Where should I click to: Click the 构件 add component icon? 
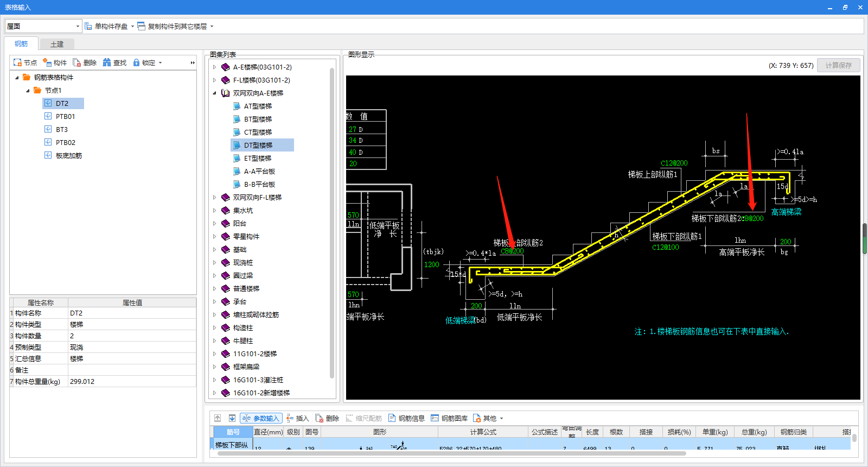click(47, 63)
